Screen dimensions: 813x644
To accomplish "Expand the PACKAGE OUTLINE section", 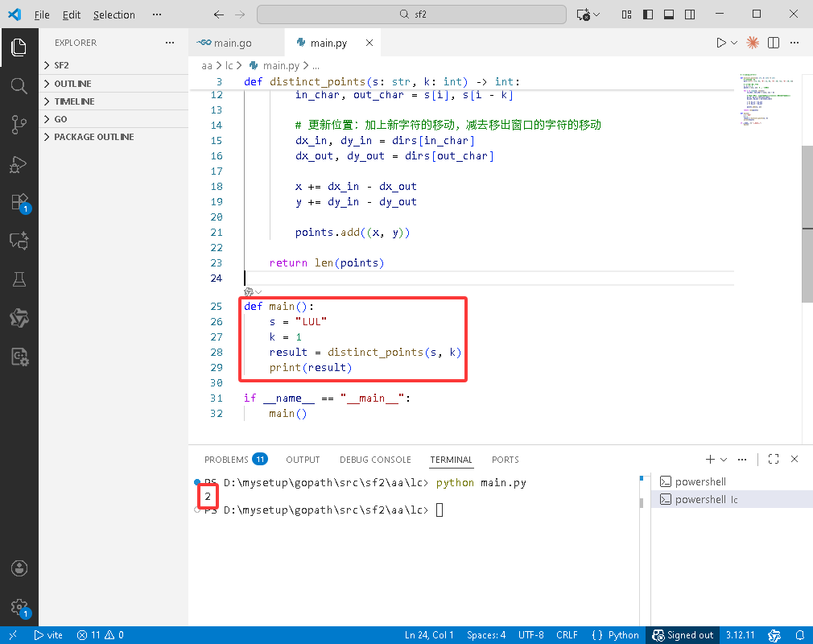I will (113, 137).
